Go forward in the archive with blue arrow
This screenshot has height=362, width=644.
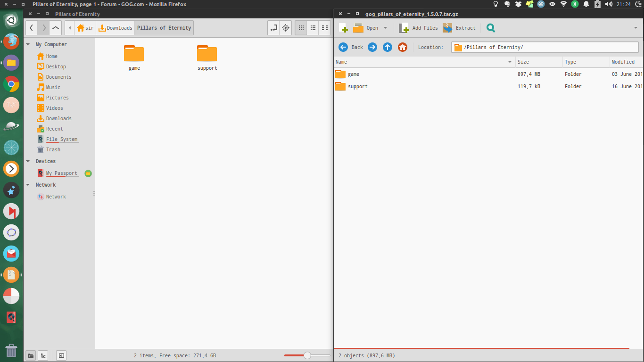point(372,47)
